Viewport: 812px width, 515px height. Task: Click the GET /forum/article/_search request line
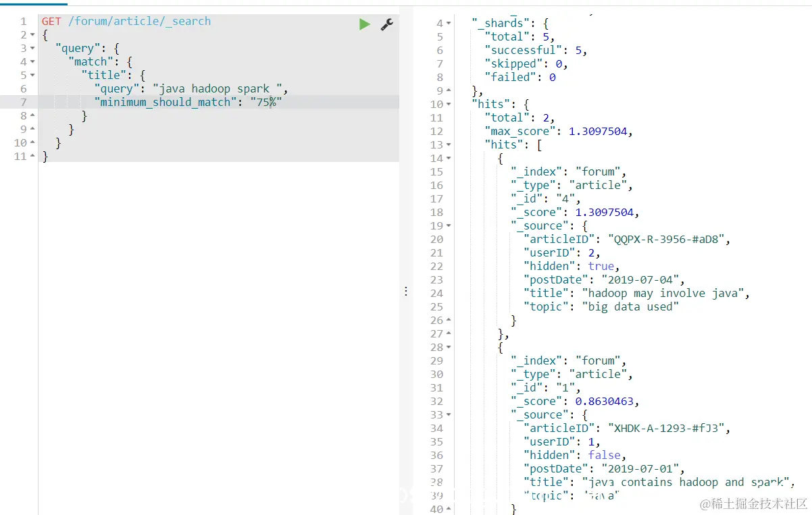pyautogui.click(x=126, y=21)
